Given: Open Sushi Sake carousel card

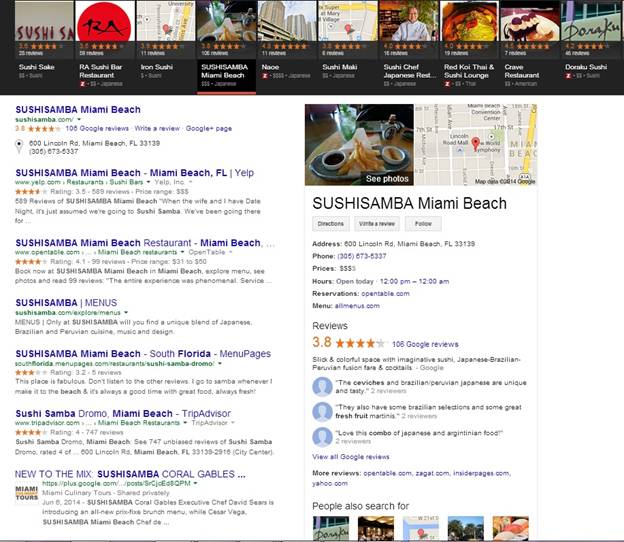Looking at the screenshot, I should [x=44, y=46].
